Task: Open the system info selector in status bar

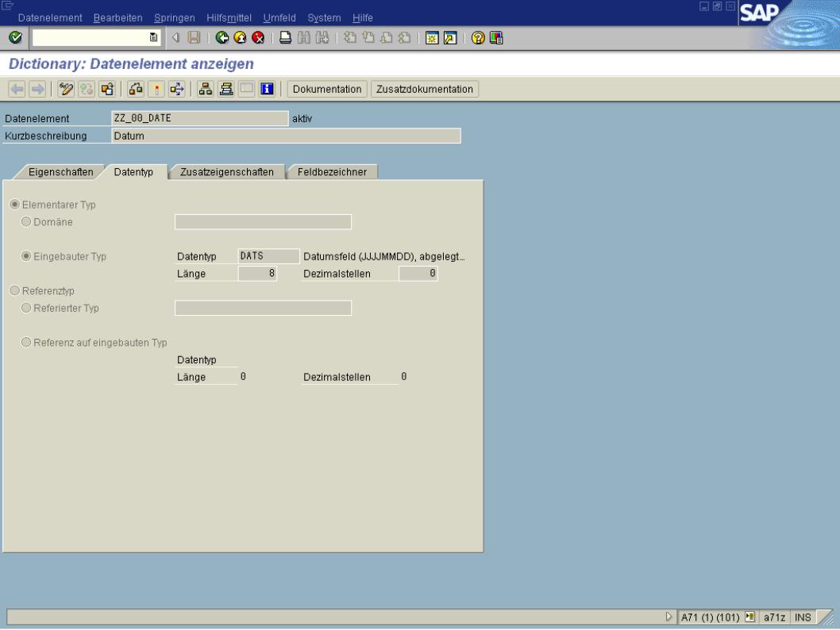Action: click(748, 617)
